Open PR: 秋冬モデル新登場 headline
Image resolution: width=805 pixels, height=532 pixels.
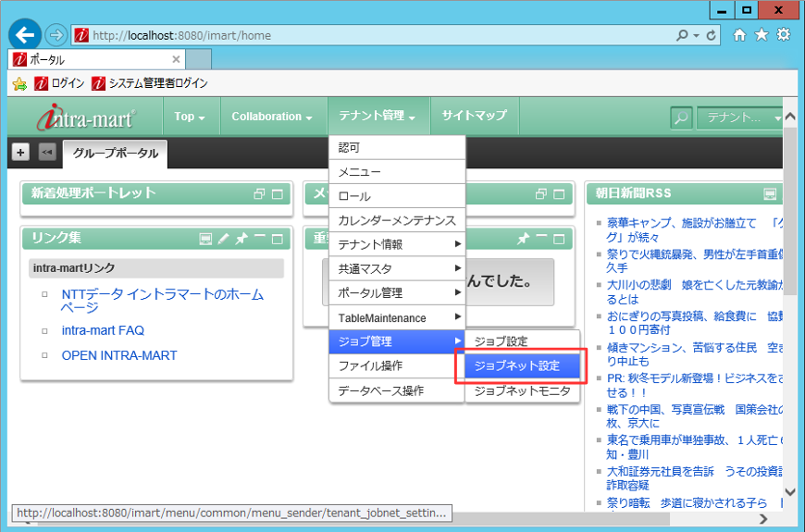click(x=694, y=385)
